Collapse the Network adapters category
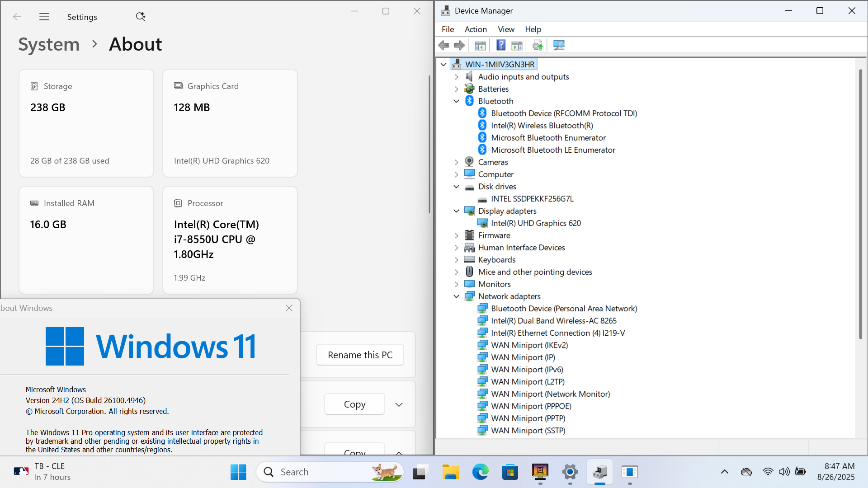 click(456, 296)
